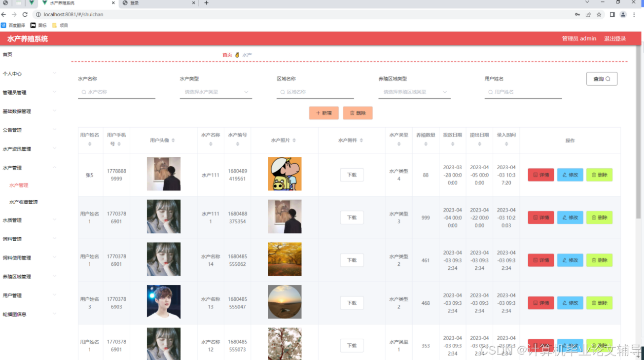Toggle sorting on the 投放日期 column

[452, 144]
